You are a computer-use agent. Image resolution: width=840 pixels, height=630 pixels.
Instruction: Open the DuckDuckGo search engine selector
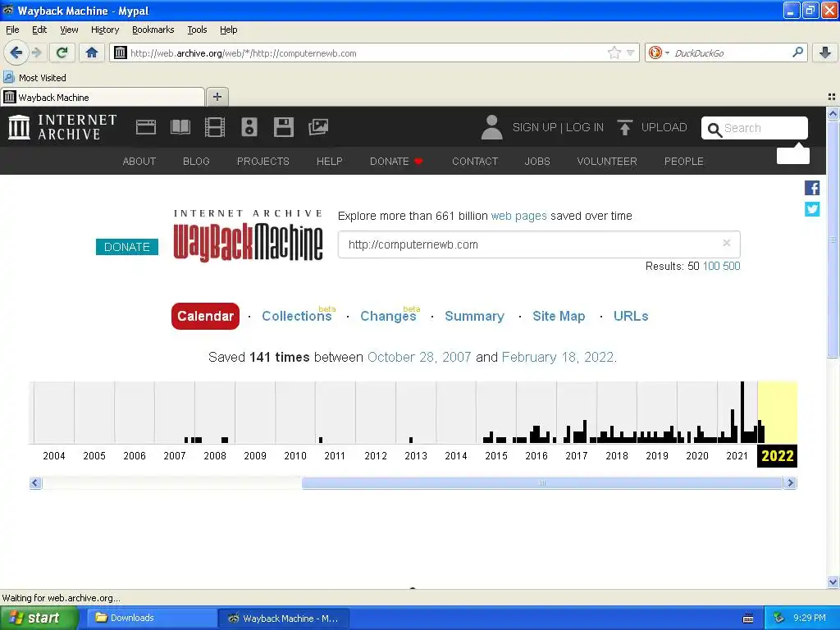[659, 52]
